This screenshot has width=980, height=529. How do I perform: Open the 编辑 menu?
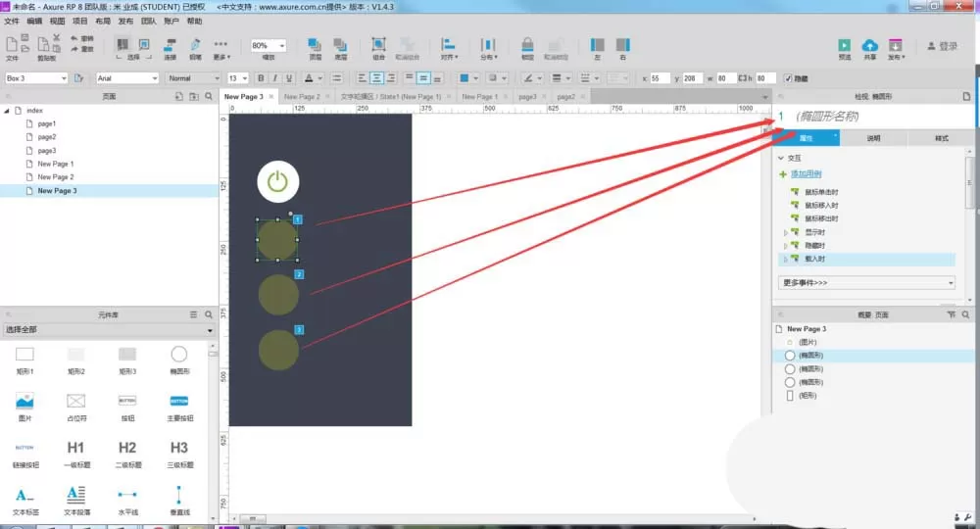click(x=34, y=22)
